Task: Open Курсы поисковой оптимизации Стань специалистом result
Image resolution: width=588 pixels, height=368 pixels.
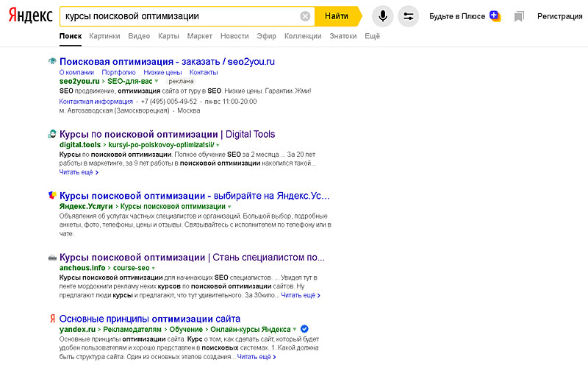Action: (192, 257)
